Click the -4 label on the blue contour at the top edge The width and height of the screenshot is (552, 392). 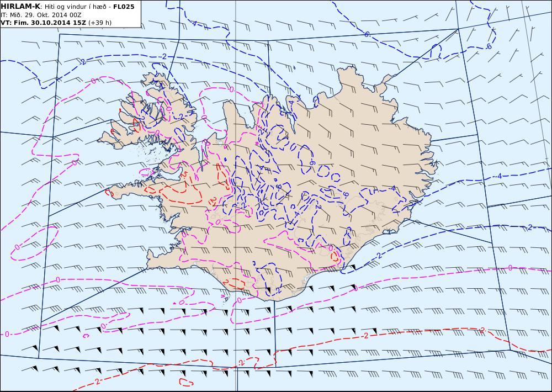coord(194,23)
